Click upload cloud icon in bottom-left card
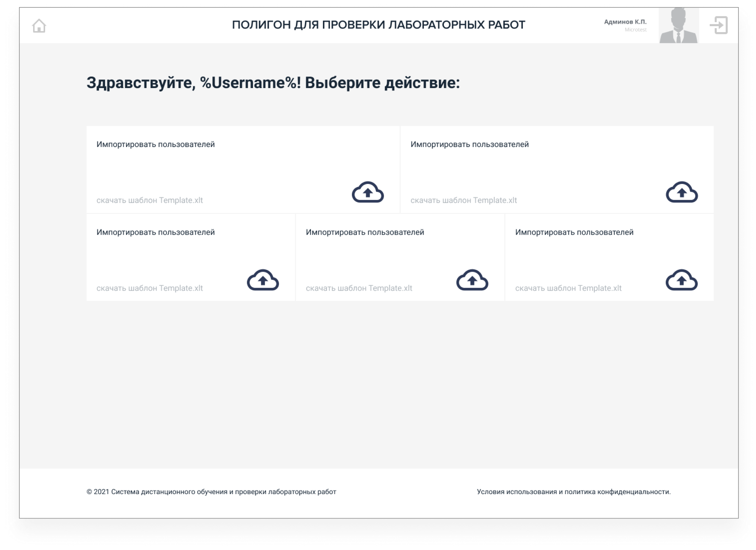This screenshot has height=550, width=756. pos(263,280)
